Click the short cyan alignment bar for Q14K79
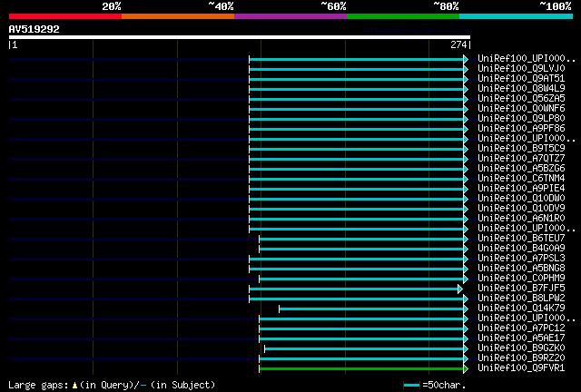This screenshot has width=581, height=392. click(371, 309)
